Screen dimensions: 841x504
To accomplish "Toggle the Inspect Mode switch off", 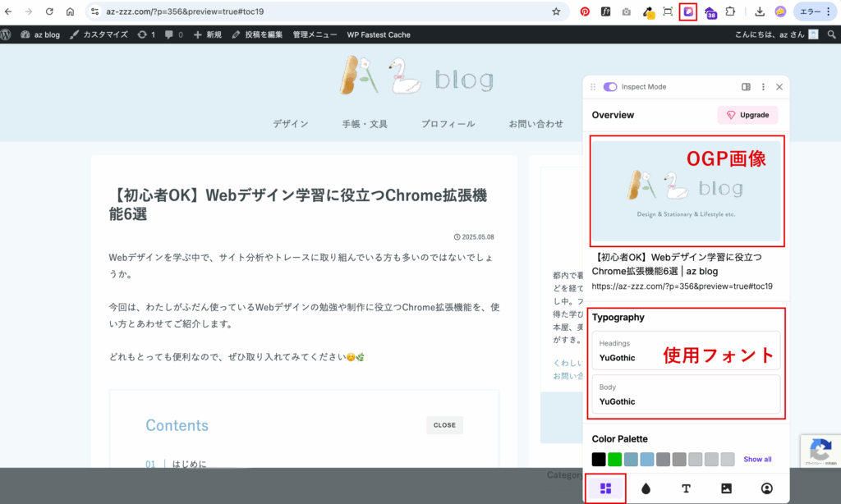I will tap(610, 87).
